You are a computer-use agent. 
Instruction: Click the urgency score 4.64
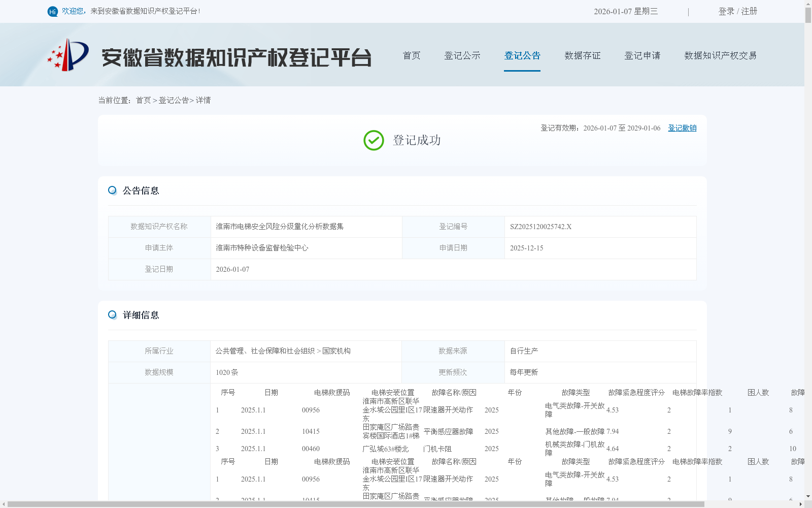pos(613,449)
